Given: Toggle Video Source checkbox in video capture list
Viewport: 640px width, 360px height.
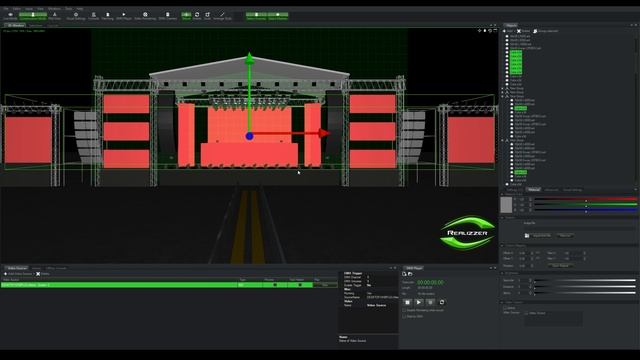Looking at the screenshot, I should (x=527, y=313).
